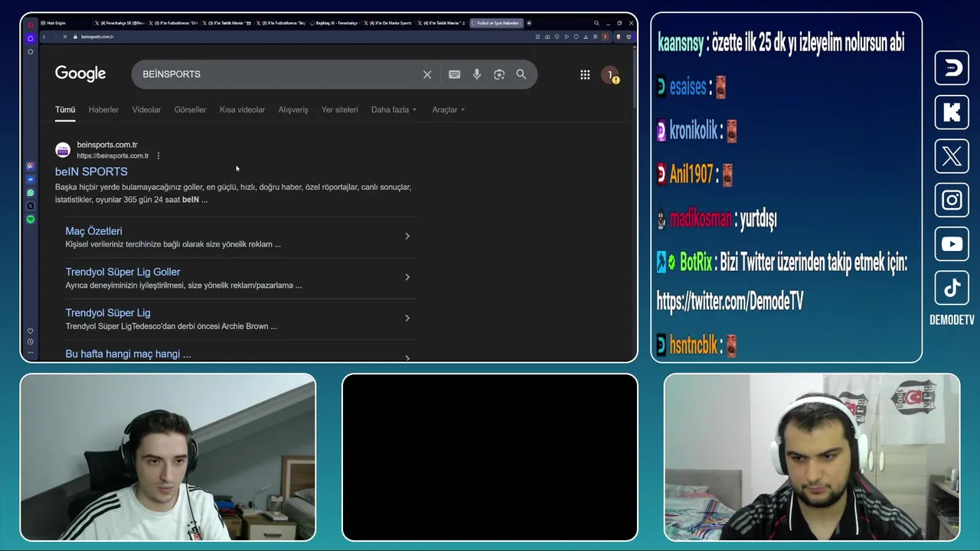Click the Anil1907 username in chat
The height and width of the screenshot is (551, 980).
(x=691, y=175)
